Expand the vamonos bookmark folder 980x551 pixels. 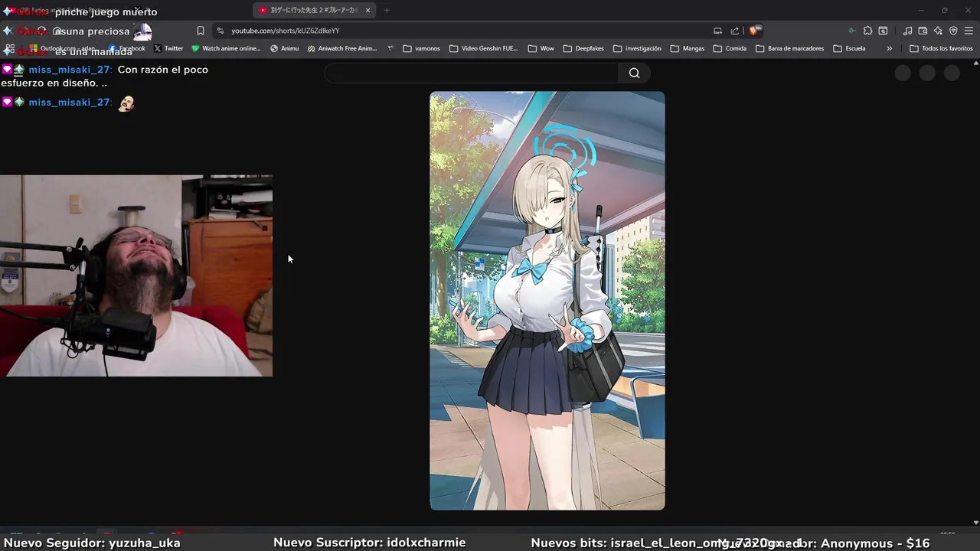422,48
